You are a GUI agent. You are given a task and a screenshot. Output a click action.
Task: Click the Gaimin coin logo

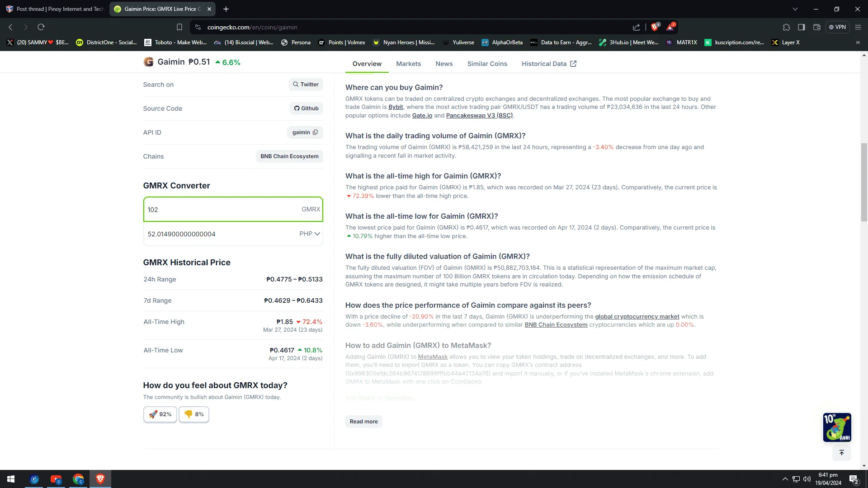[x=148, y=62]
